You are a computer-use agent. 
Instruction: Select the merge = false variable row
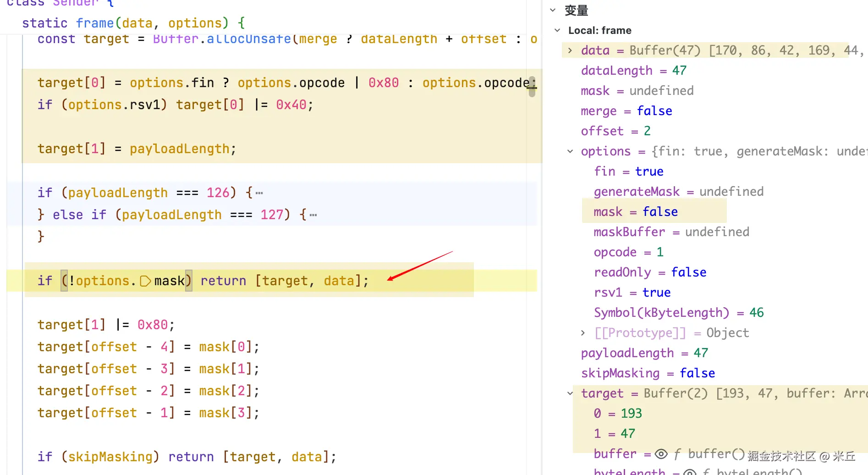click(x=626, y=111)
